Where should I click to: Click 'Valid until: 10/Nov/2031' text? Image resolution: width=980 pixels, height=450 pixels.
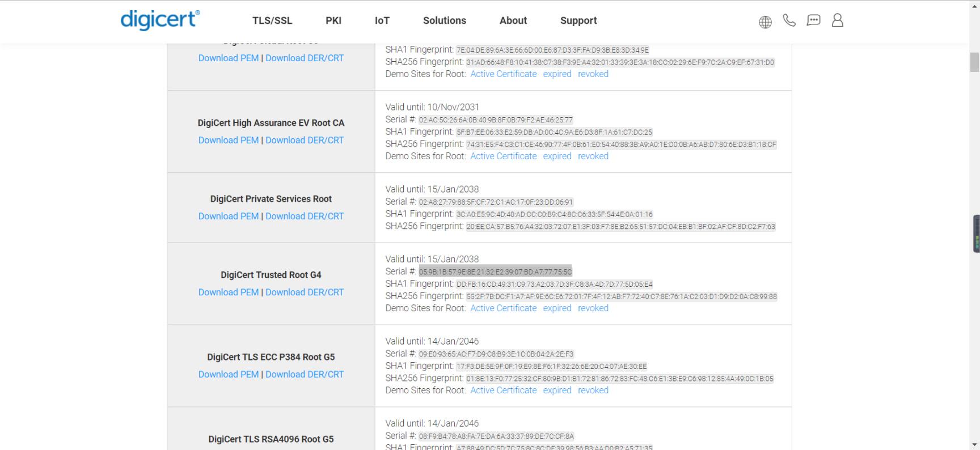point(432,107)
